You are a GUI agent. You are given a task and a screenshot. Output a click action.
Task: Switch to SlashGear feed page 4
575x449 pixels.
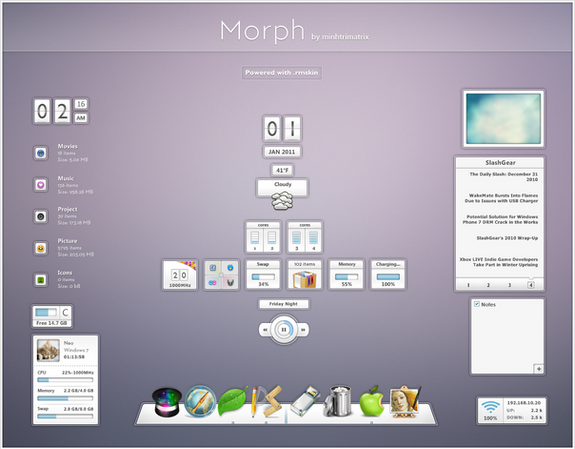pos(531,285)
